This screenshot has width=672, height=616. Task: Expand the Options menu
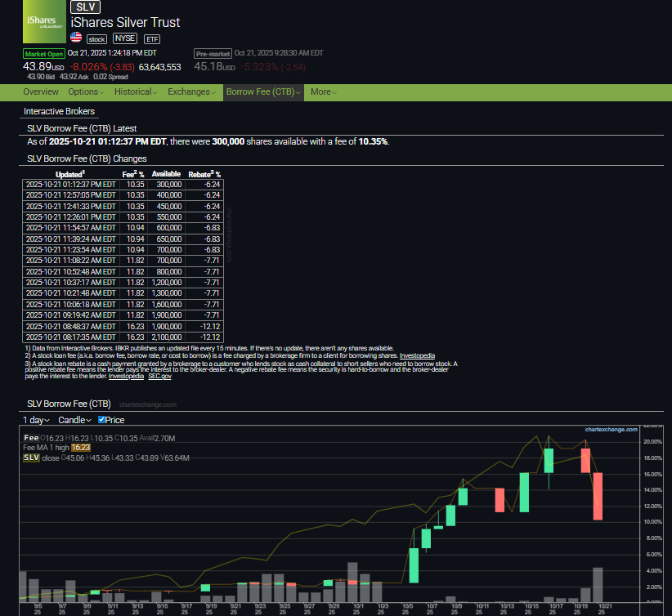click(86, 92)
